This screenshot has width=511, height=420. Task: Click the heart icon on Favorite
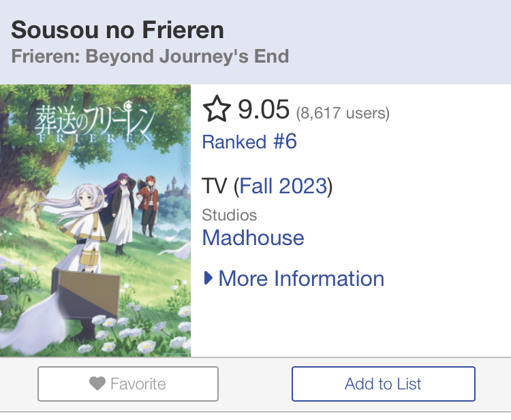coord(97,384)
